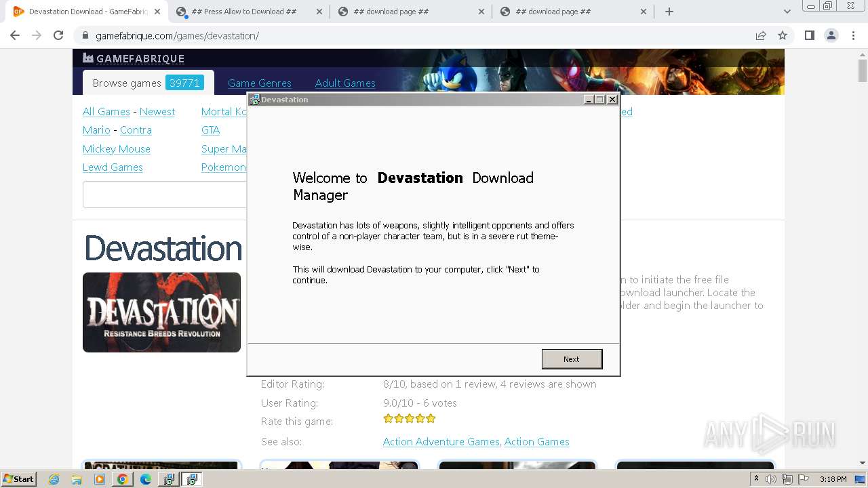Open Newest games link
868x488 pixels.
(x=157, y=112)
